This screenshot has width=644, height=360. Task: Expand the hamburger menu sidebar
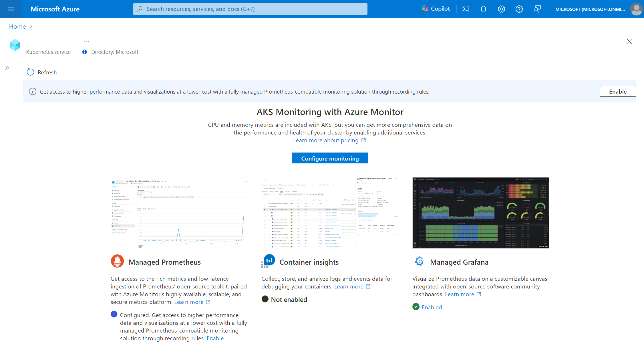(11, 9)
